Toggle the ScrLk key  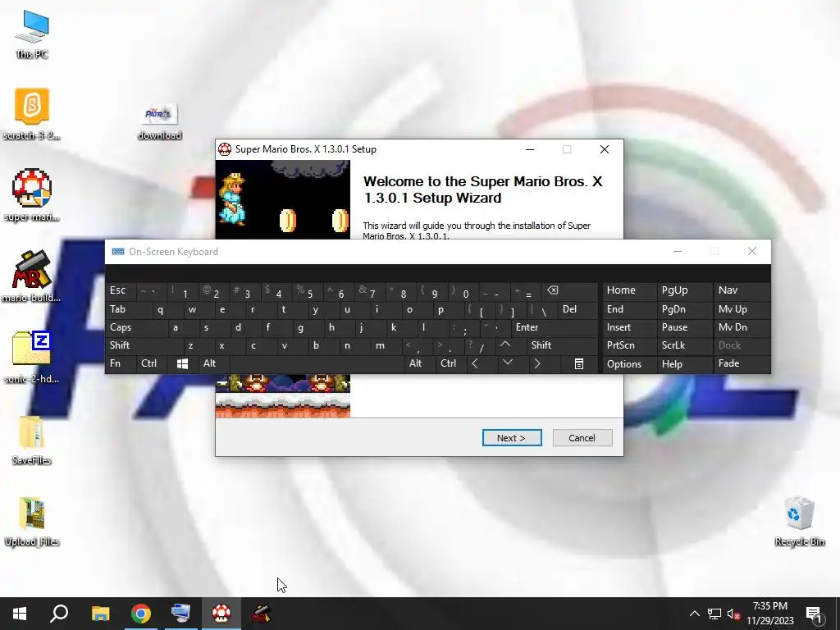coord(684,345)
